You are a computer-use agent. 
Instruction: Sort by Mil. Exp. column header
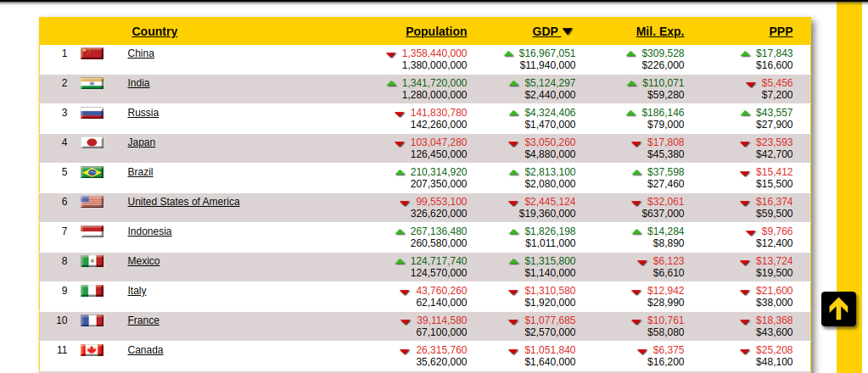pos(659,31)
